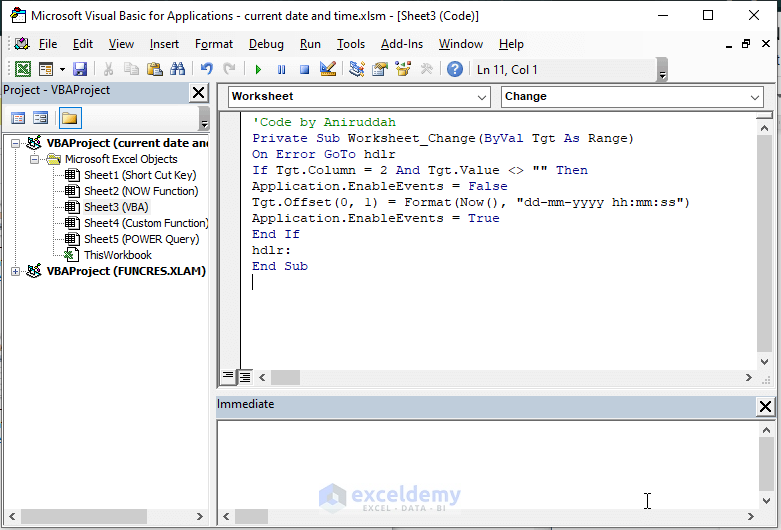Select Sheet3 (VBA) in tree
This screenshot has width=781, height=530.
116,207
